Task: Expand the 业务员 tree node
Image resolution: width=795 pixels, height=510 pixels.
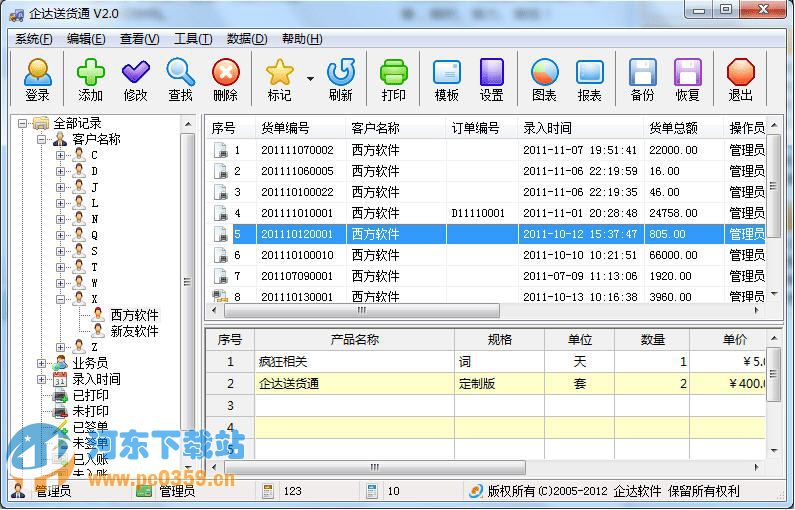Action: pos(42,363)
